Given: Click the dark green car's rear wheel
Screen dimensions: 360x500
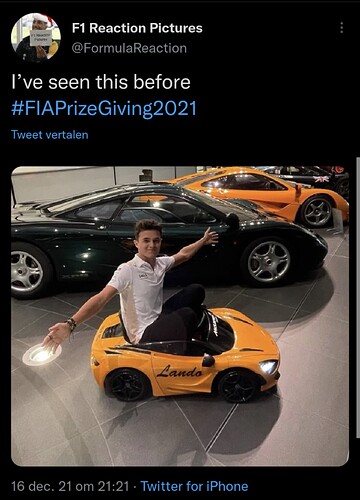Looking at the screenshot, I should pos(28,271).
